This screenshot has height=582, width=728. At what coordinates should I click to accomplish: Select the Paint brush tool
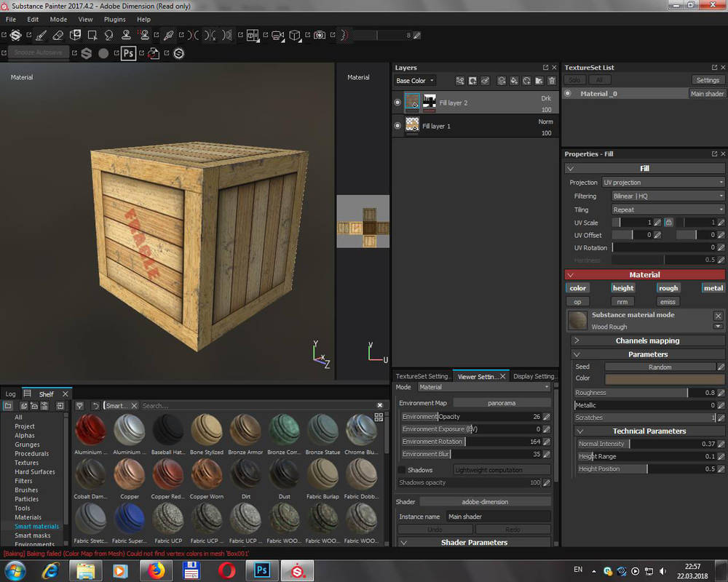(x=41, y=35)
